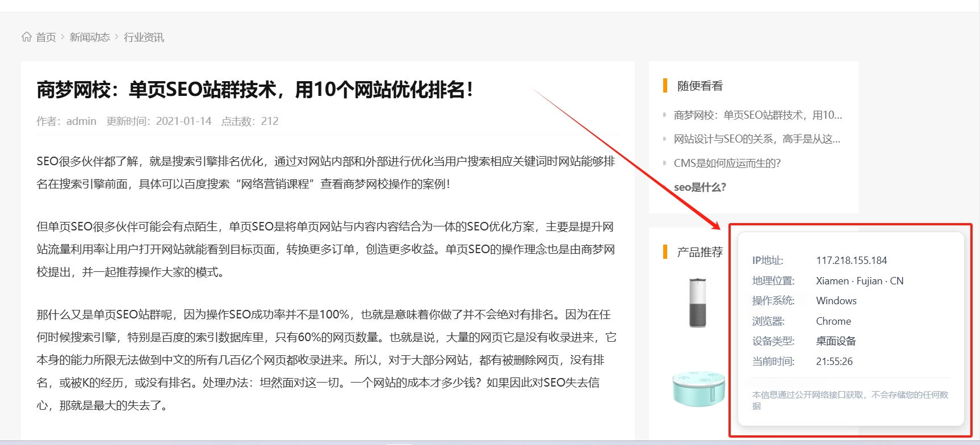The image size is (980, 445).
Task: Click the 设备类型 label
Action: click(773, 341)
